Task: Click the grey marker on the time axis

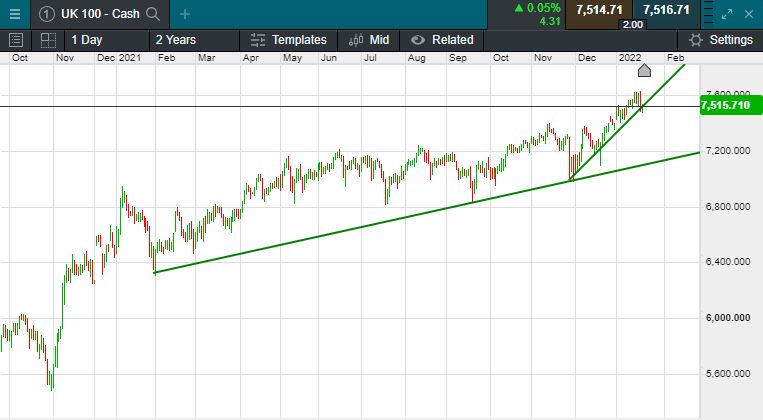Action: (645, 70)
